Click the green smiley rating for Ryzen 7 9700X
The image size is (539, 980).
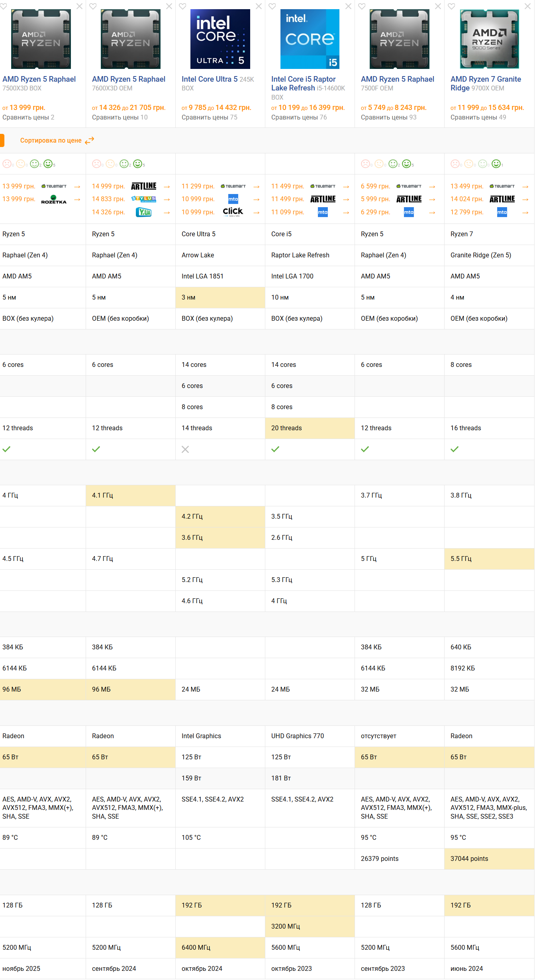click(x=496, y=164)
